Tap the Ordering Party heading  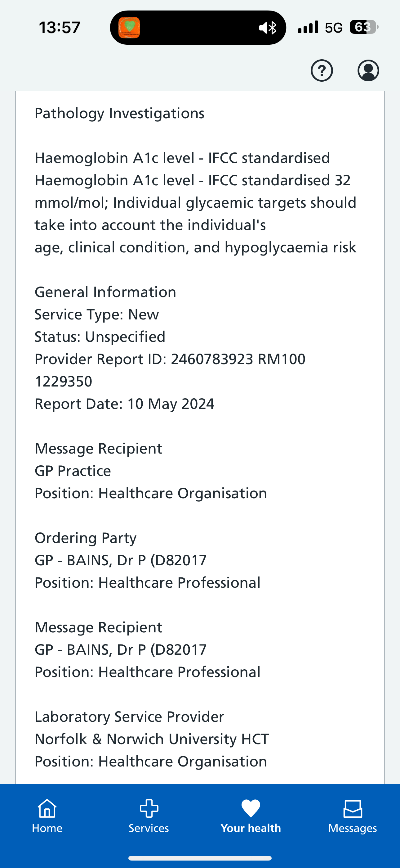(x=86, y=538)
